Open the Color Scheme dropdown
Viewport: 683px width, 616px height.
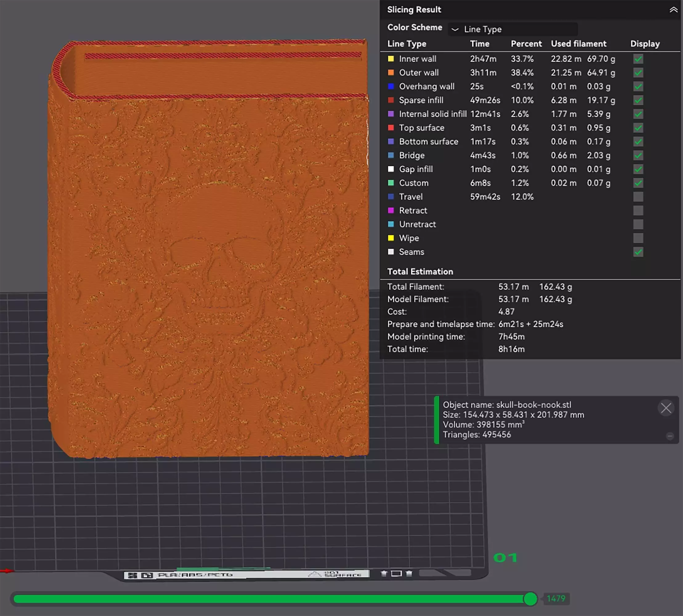click(x=512, y=30)
